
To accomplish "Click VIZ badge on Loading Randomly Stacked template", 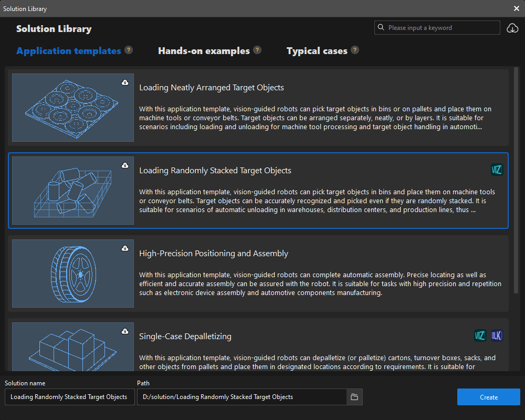I will [x=497, y=170].
